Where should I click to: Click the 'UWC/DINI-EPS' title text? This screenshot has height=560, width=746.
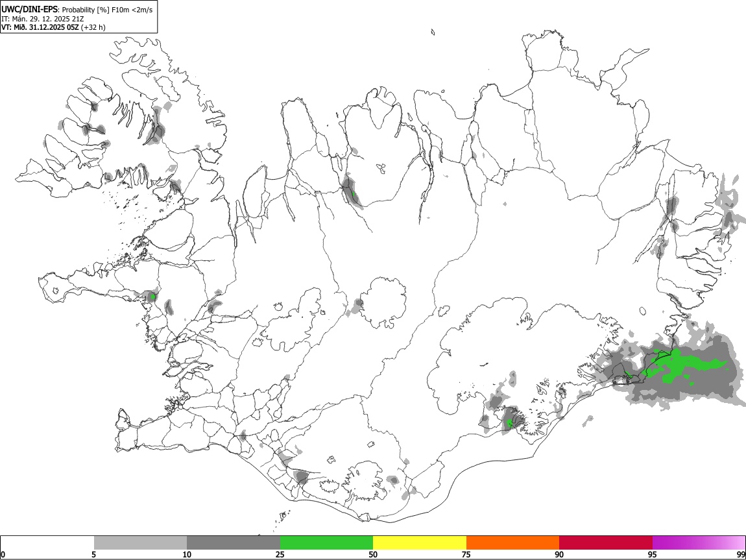[30, 9]
